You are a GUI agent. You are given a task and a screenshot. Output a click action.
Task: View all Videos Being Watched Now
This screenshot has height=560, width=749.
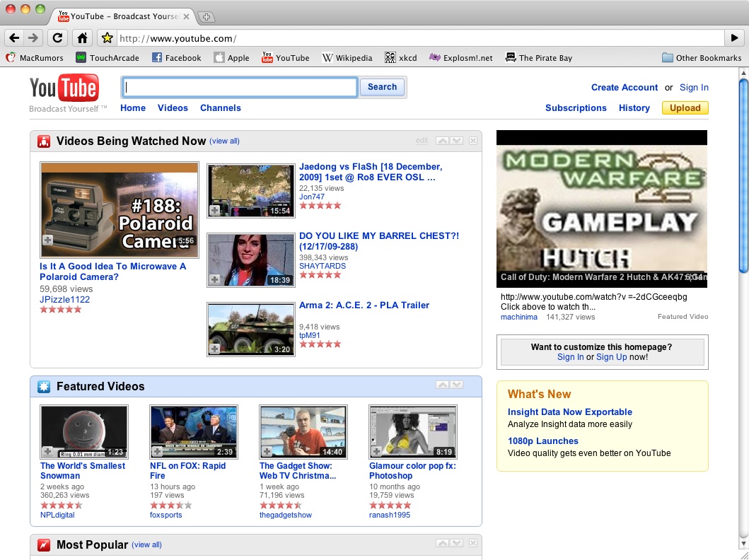(224, 141)
